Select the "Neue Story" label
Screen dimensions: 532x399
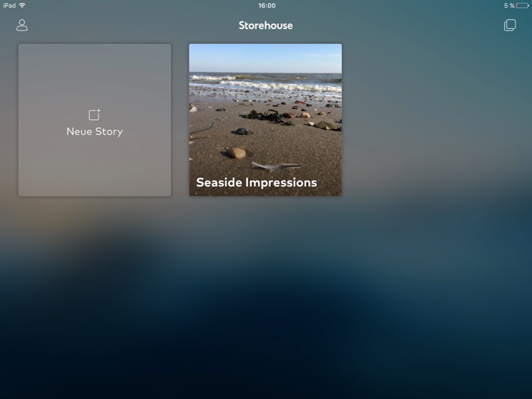pos(94,132)
